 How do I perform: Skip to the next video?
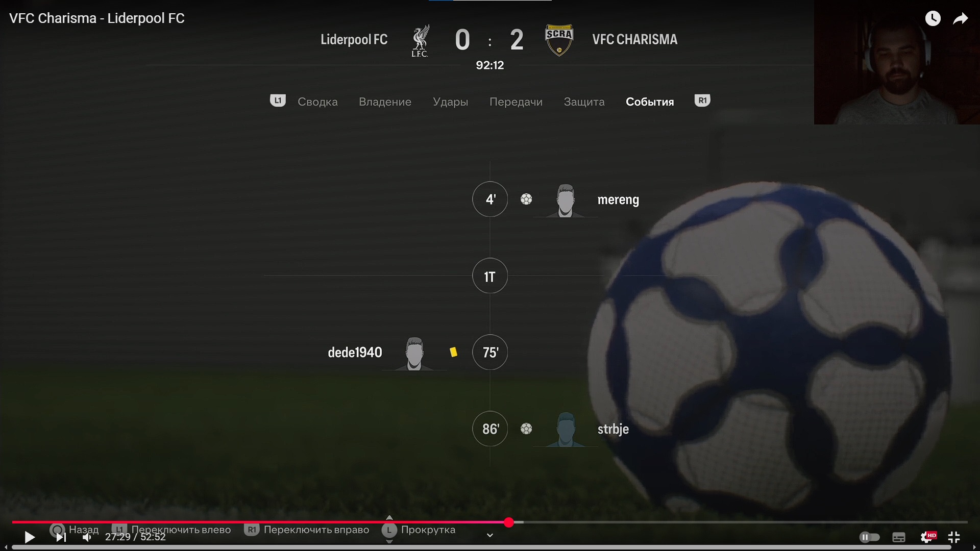click(x=61, y=537)
